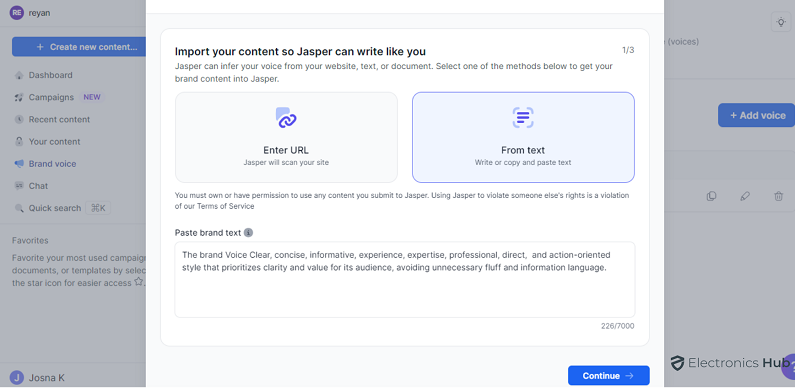795x388 pixels.
Task: Open Quick search in the sidebar
Action: (x=55, y=208)
